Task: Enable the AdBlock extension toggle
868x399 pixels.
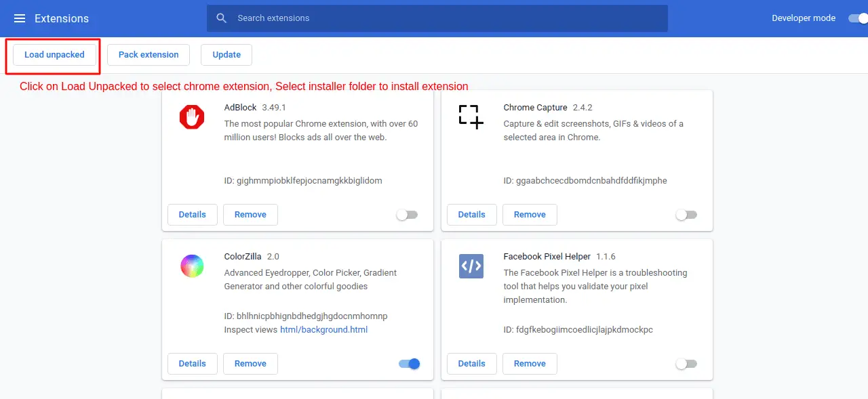Action: click(408, 215)
